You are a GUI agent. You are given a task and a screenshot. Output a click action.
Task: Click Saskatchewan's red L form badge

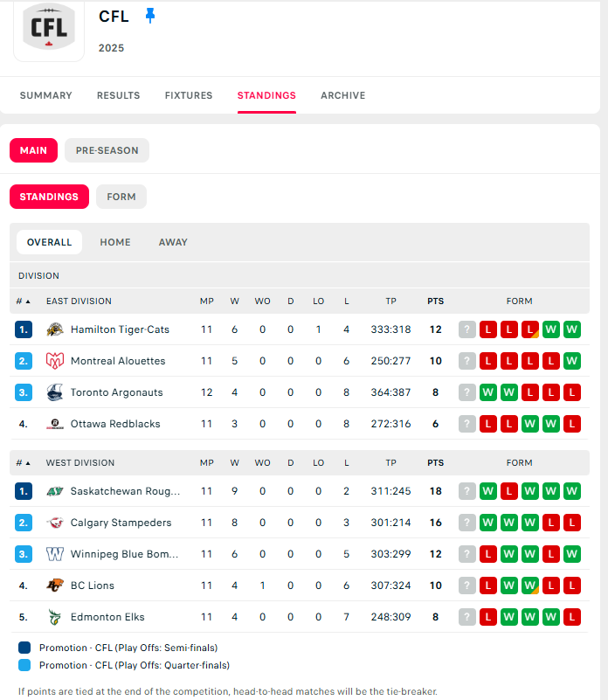click(509, 491)
